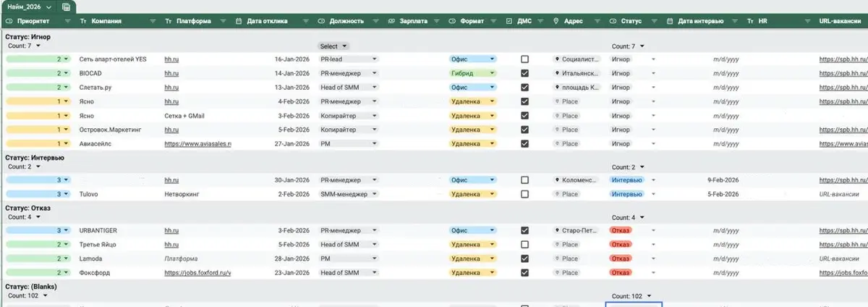Untick ДМС checkbox for Слетать.ру
The width and height of the screenshot is (868, 307).
point(524,88)
